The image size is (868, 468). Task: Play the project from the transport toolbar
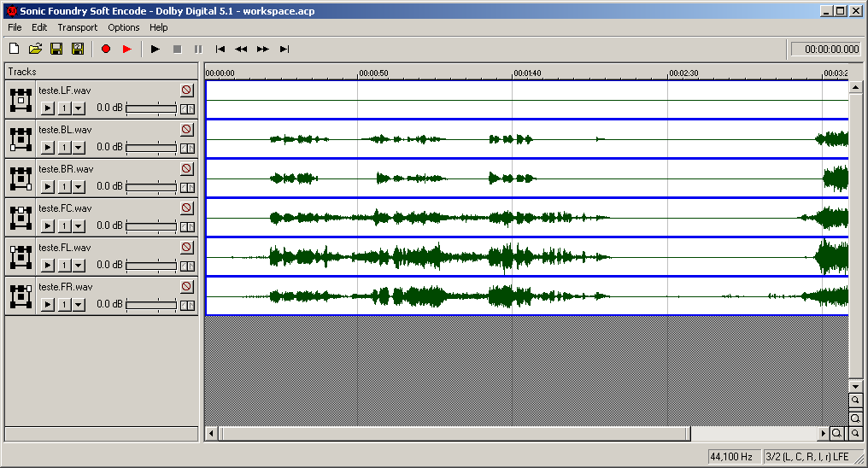[x=155, y=50]
